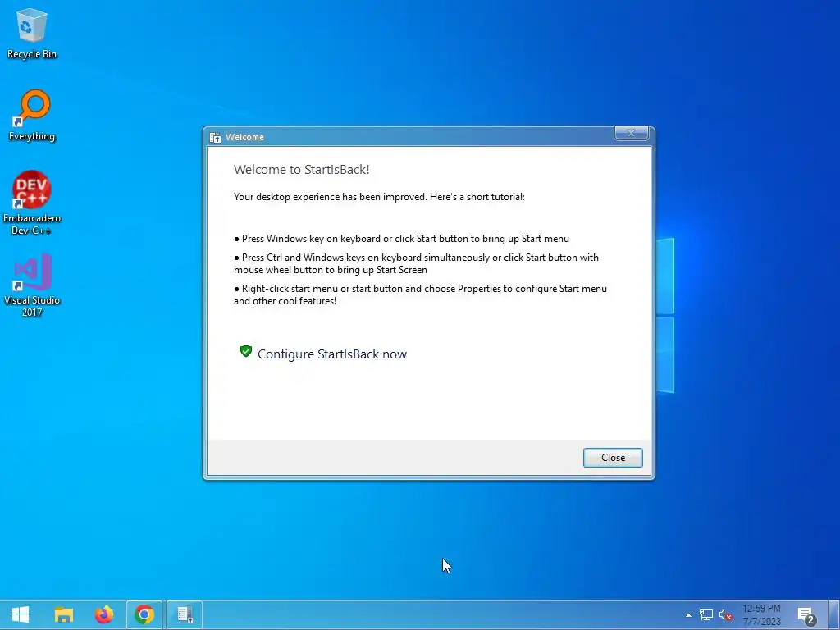The image size is (840, 630).
Task: Click the Windows Start button
Action: 21,614
